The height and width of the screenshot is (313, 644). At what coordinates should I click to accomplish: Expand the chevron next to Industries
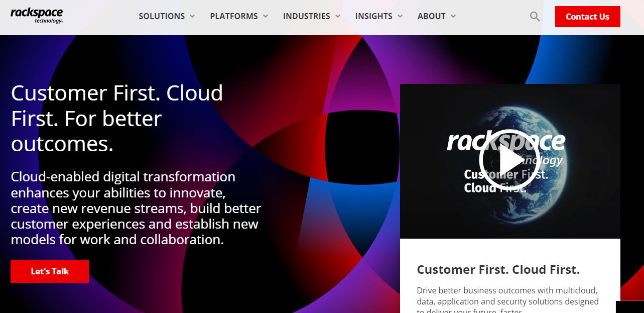(x=338, y=16)
